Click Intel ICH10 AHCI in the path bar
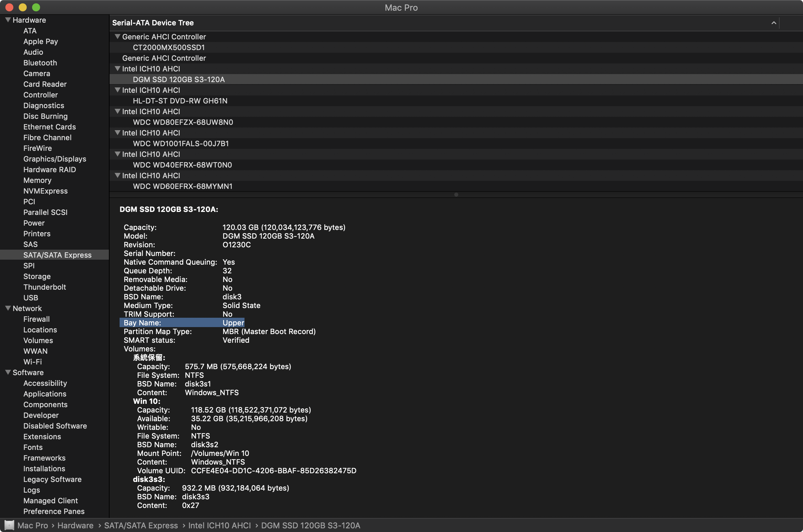 pyautogui.click(x=219, y=526)
